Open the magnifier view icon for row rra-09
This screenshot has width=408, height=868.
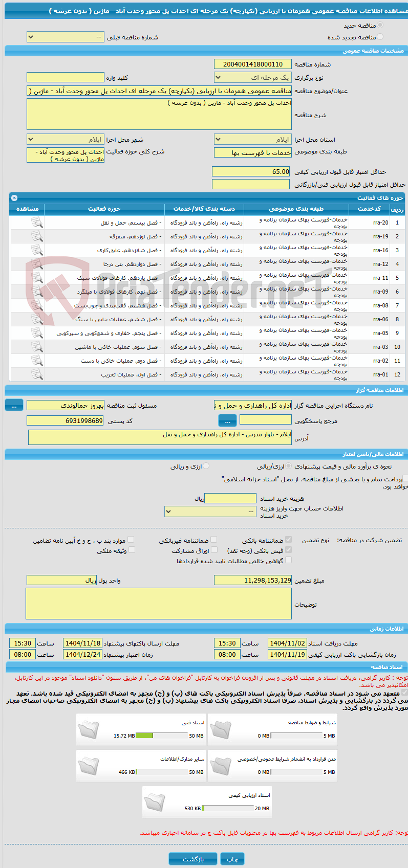(37, 292)
